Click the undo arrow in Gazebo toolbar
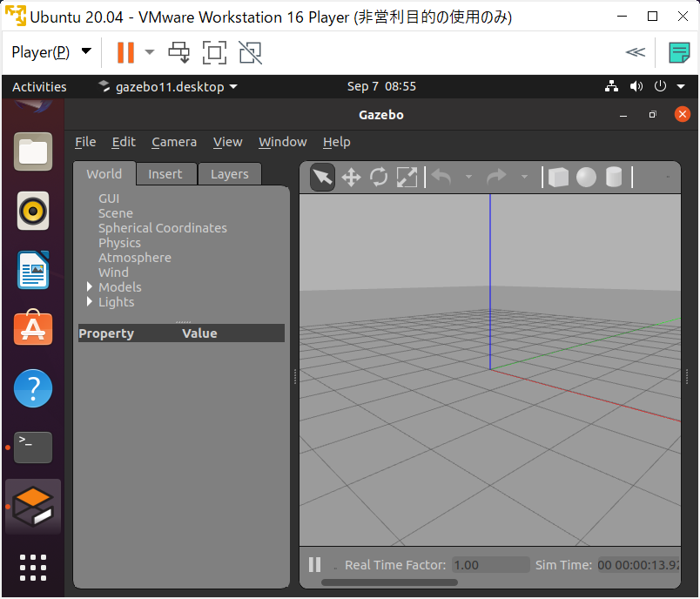This screenshot has height=599, width=700. 441,178
